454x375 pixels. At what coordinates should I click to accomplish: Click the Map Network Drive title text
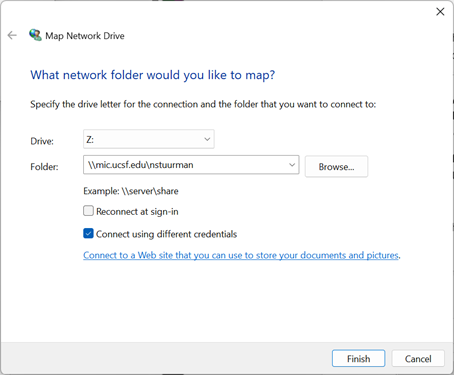[85, 36]
